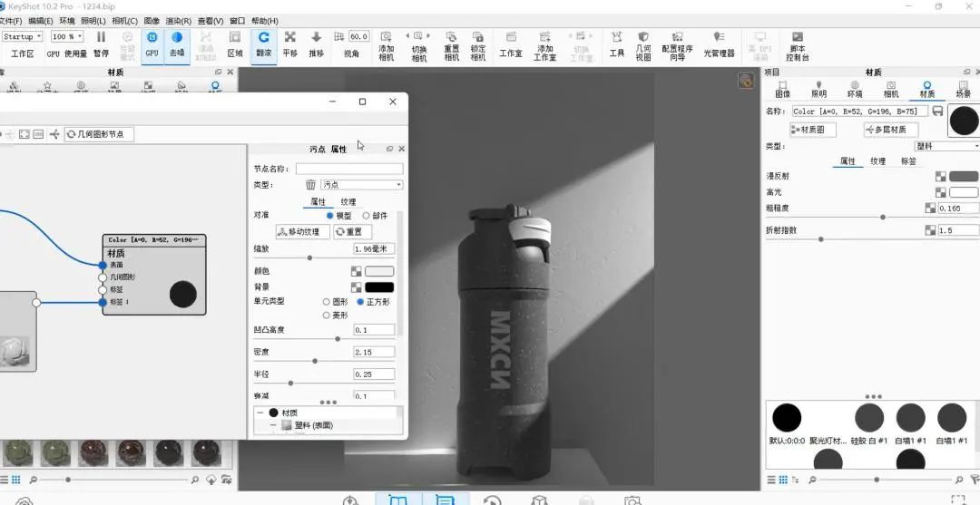980x505 pixels.
Task: Click the texture checker icon beside 颜色
Action: click(357, 271)
